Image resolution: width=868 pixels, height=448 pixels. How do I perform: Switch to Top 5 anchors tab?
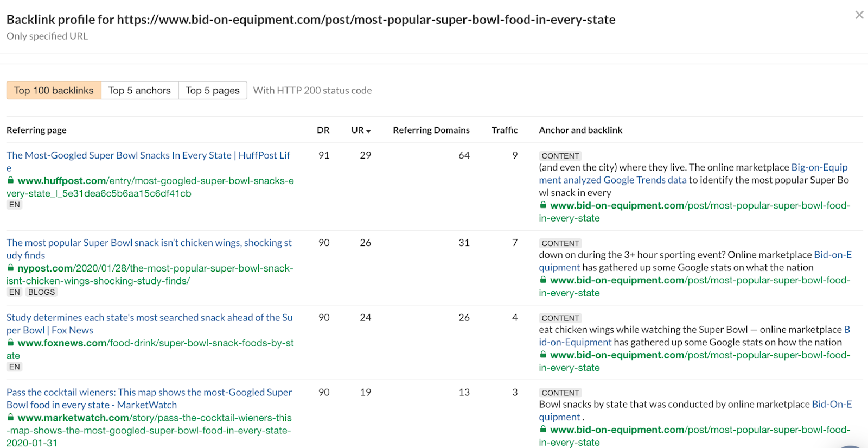[139, 90]
